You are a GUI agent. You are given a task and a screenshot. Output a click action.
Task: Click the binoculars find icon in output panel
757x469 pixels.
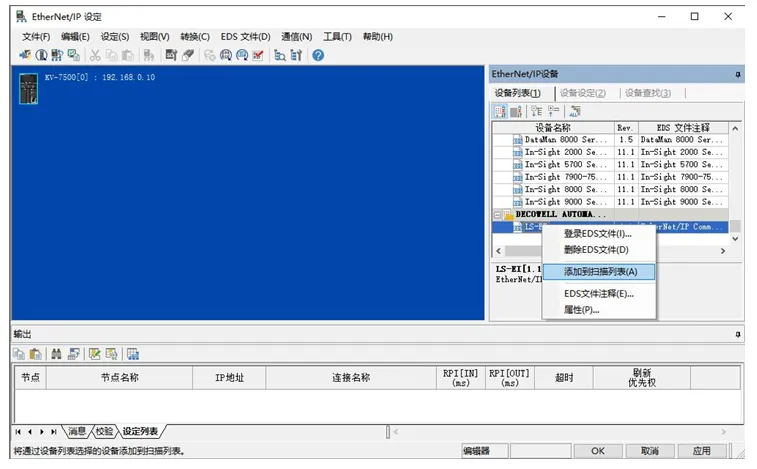coord(56,354)
